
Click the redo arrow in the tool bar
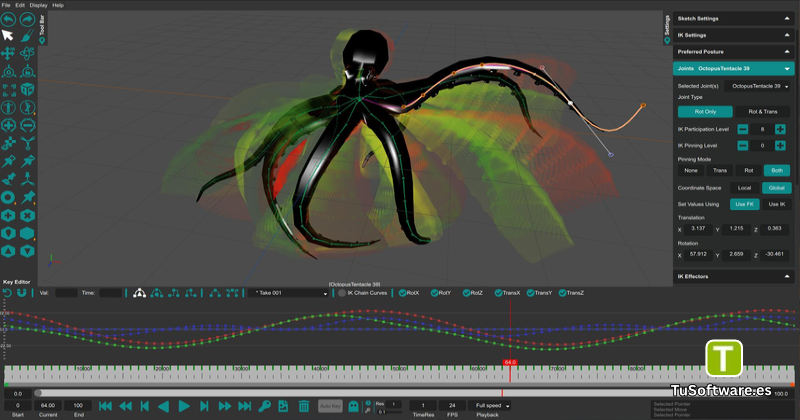click(28, 19)
